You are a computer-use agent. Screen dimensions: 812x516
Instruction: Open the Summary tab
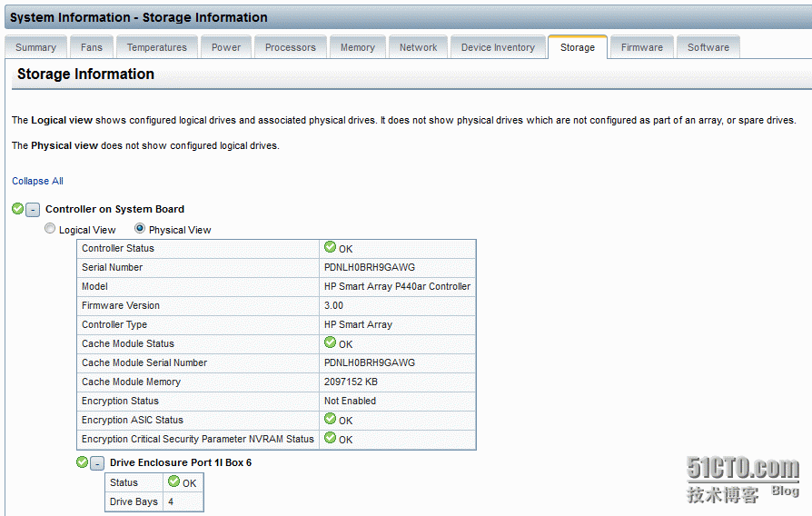[35, 47]
